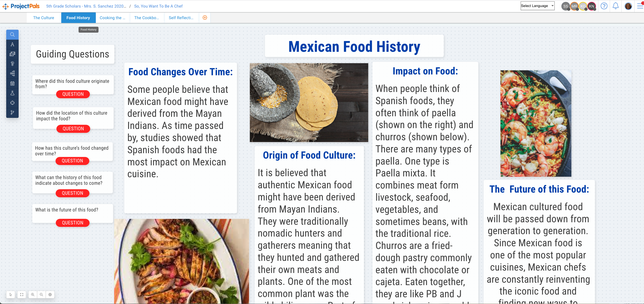Open the Select Language dropdown
644x304 pixels.
pos(537,6)
